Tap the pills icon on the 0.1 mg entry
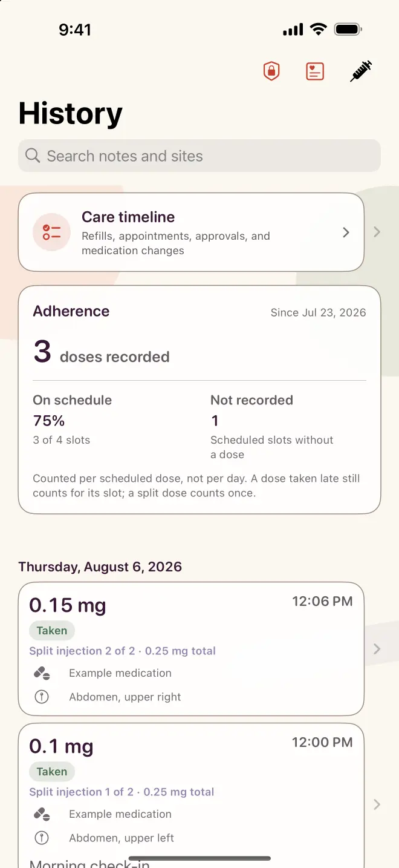This screenshot has width=399, height=868. pos(42,814)
